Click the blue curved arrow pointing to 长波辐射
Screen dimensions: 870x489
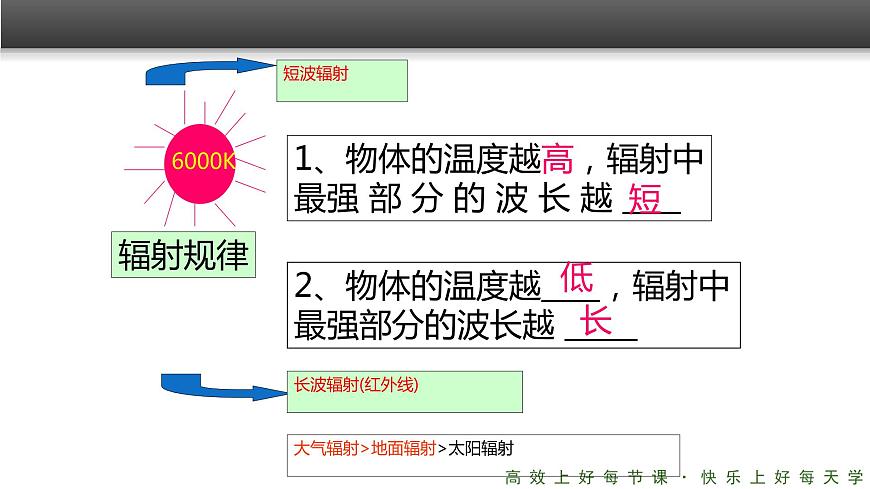(x=224, y=386)
